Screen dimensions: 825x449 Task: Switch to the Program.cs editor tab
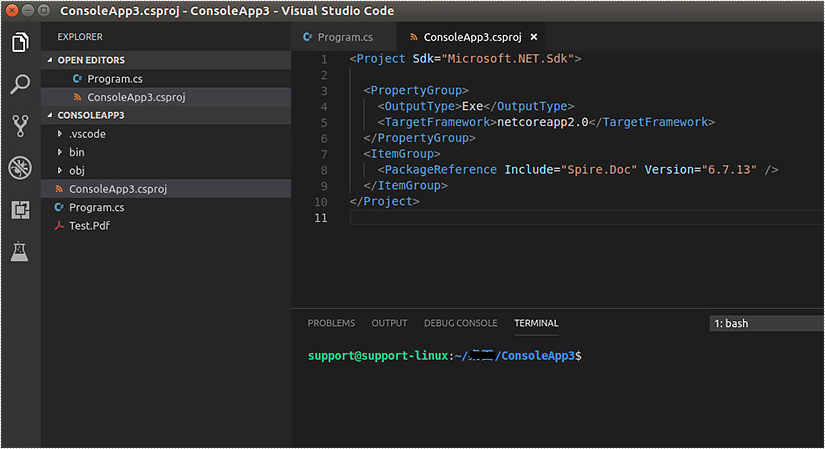[x=344, y=37]
